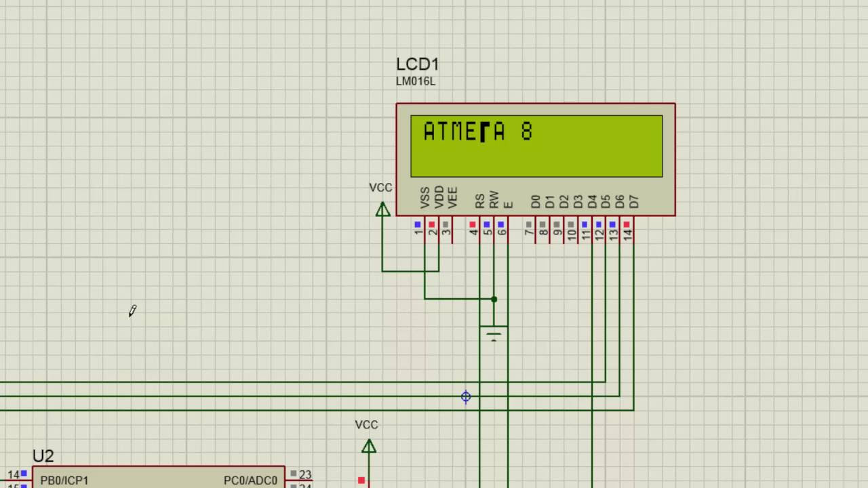
Task: Select the RS pin 4 of LCD1
Action: point(479,229)
